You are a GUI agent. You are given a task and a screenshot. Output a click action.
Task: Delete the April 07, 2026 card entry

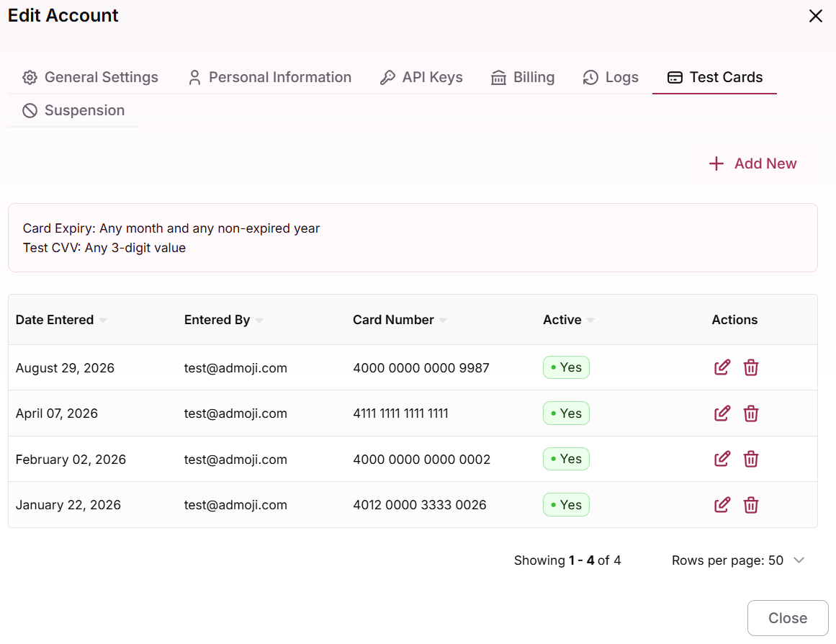pos(751,413)
